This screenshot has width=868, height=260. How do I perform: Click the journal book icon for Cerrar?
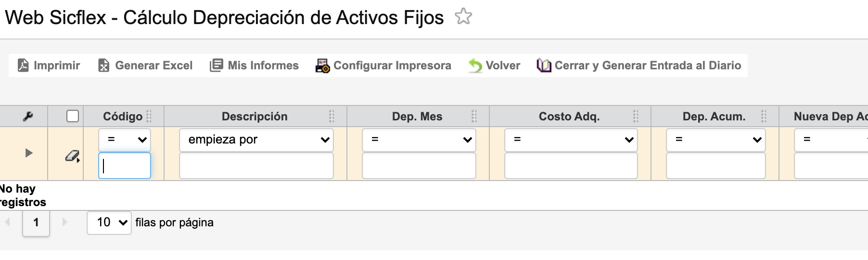tap(544, 65)
